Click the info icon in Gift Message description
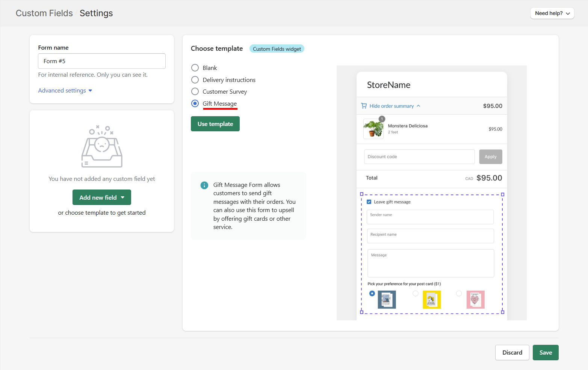The image size is (588, 370). tap(204, 185)
